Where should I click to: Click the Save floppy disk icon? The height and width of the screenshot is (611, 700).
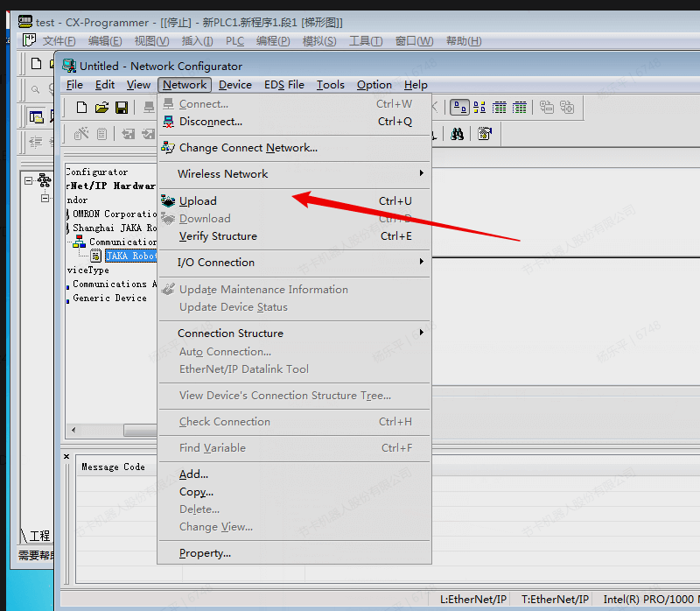pos(122,108)
